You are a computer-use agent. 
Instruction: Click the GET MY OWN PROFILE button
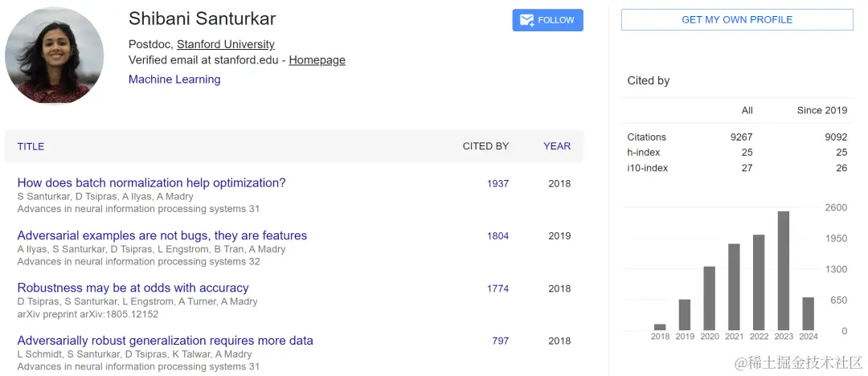(737, 20)
